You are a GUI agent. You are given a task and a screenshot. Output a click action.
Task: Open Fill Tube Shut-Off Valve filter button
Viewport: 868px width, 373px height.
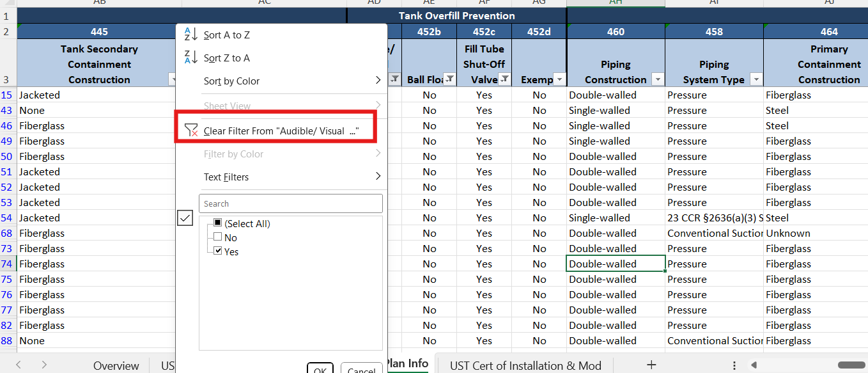tap(505, 79)
